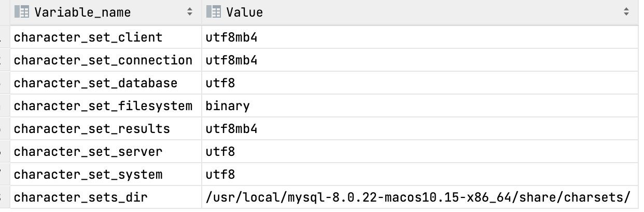
Task: Select utf8 value for character_set_system
Action: coord(220,175)
